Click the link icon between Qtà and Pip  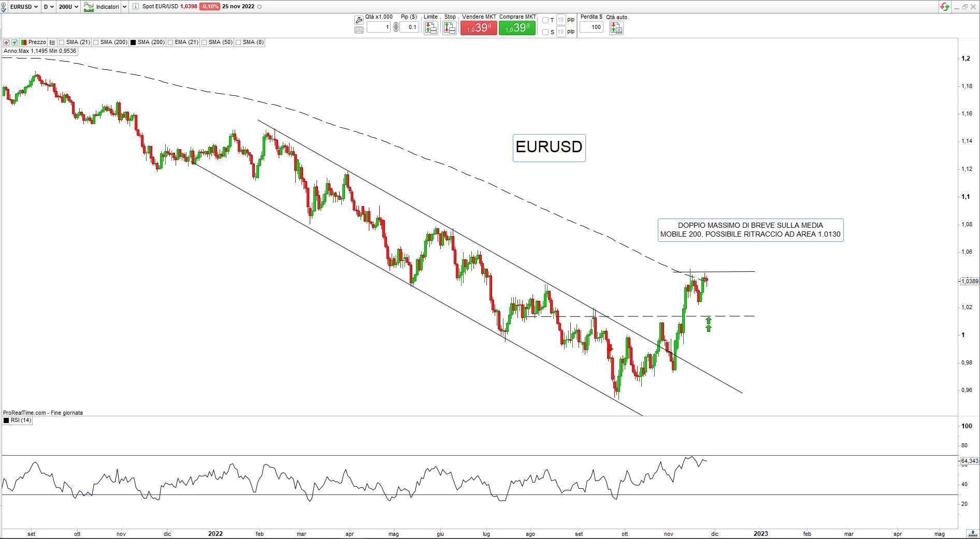pos(396,27)
